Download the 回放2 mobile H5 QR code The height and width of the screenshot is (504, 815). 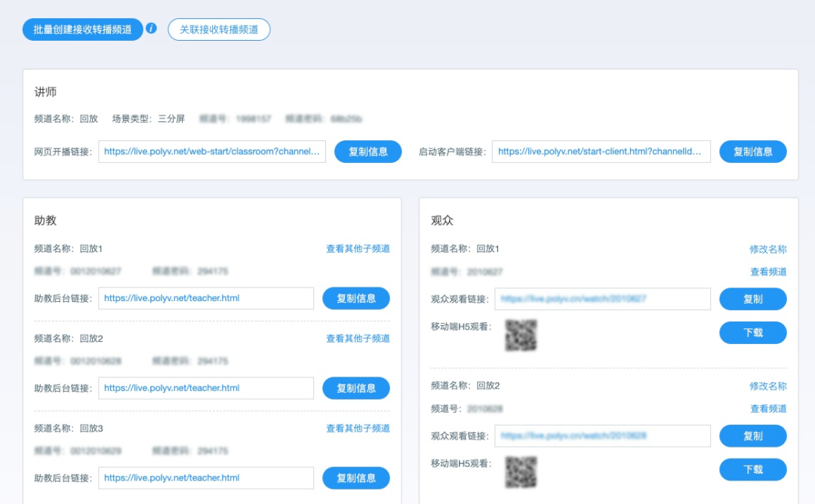tap(752, 469)
